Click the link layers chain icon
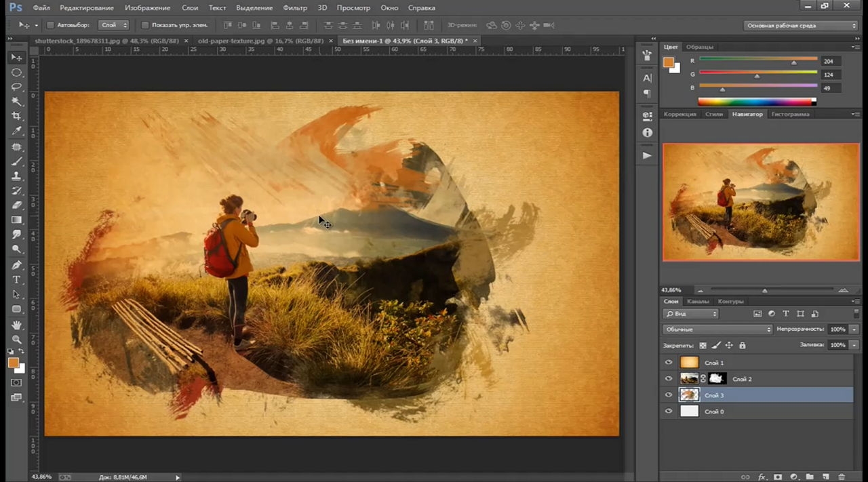 (745, 477)
